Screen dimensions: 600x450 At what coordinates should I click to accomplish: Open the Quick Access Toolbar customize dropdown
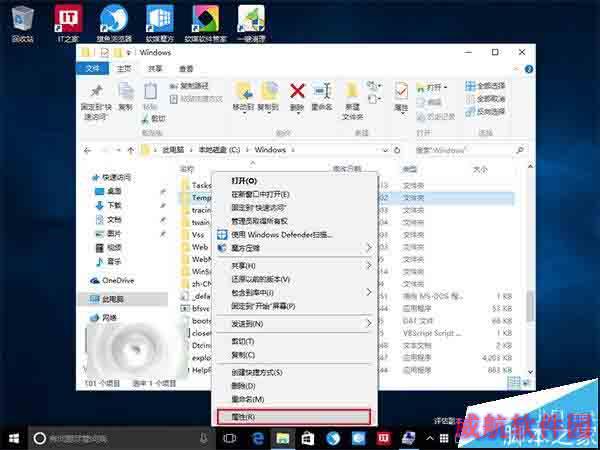click(129, 53)
